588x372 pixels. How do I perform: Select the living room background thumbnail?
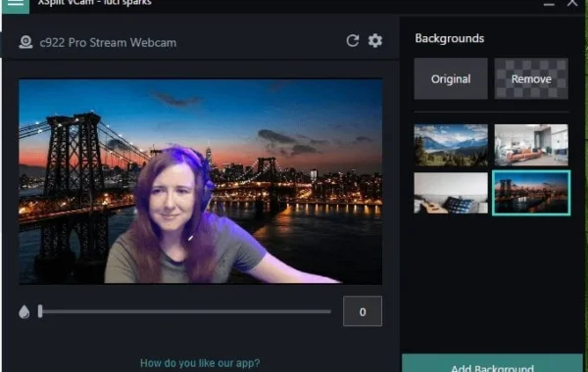click(531, 145)
